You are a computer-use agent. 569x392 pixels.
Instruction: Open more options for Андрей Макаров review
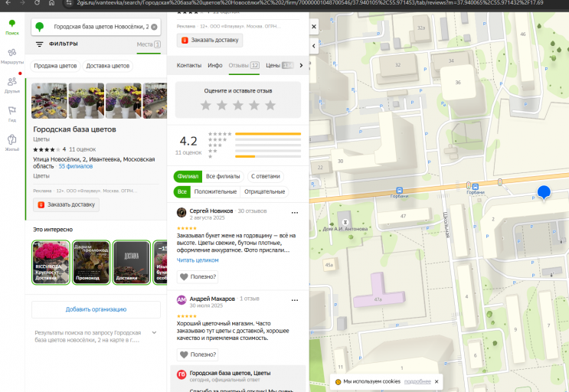295,300
